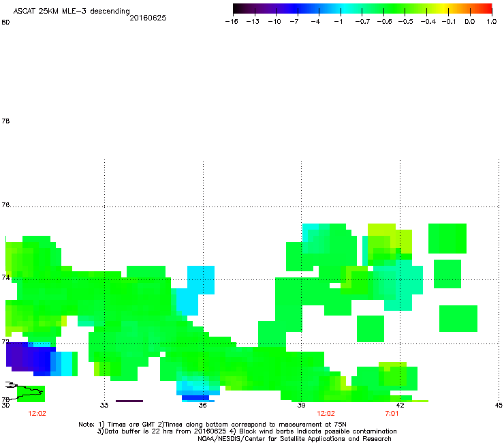Screen dimensions: 504x443
Task: Click the black coastline outline near latitude 70
Action: (24, 391)
